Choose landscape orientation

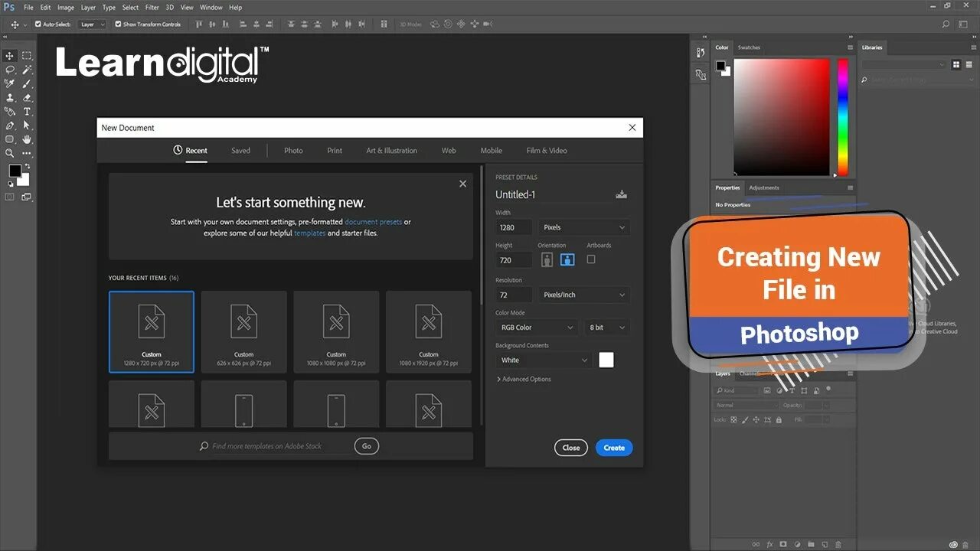coord(567,259)
